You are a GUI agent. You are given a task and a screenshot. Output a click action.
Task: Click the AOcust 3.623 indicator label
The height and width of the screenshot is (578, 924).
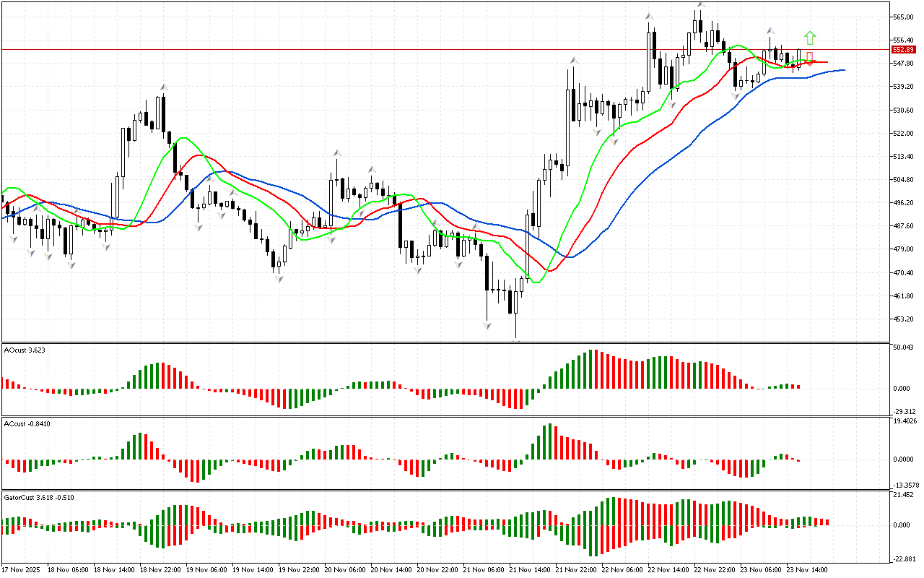click(26, 350)
